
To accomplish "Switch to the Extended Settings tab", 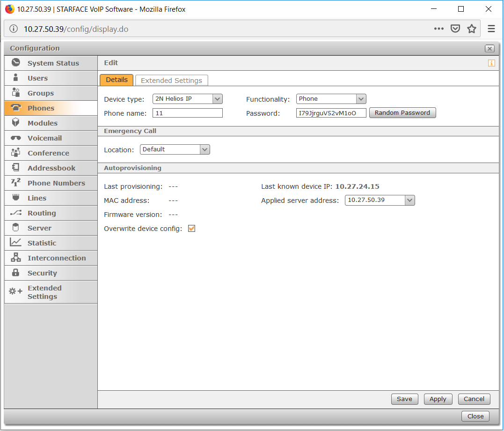I will [171, 81].
